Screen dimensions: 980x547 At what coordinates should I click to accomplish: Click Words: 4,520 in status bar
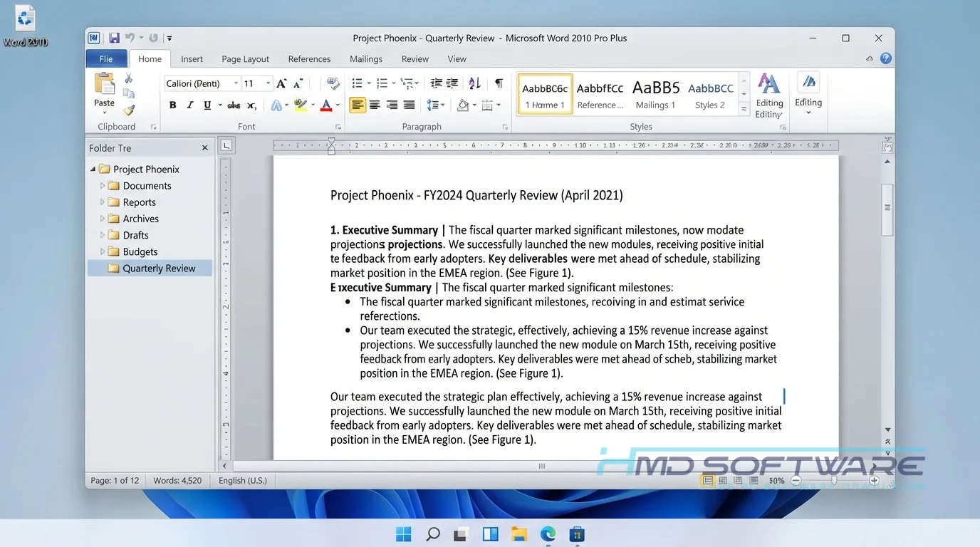click(177, 481)
